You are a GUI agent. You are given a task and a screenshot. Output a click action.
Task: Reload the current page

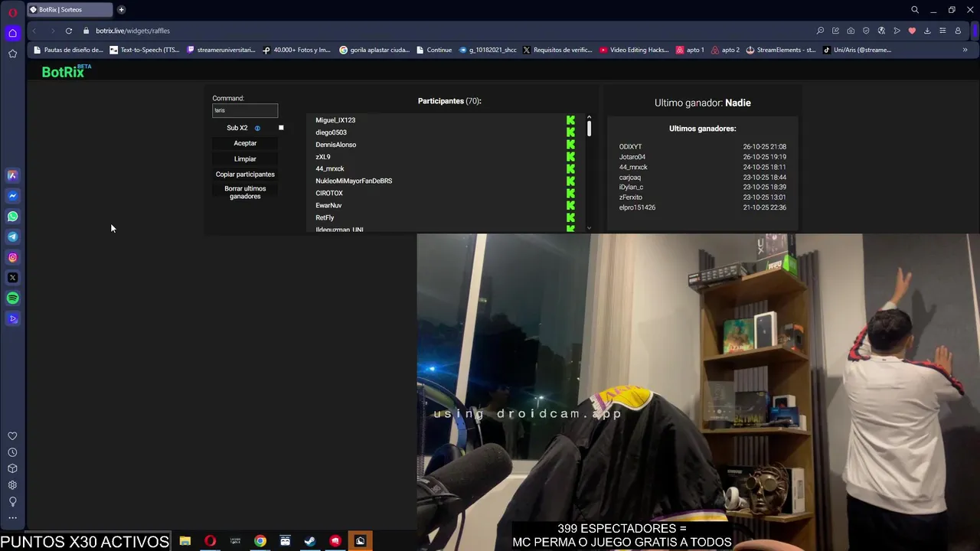tap(69, 31)
